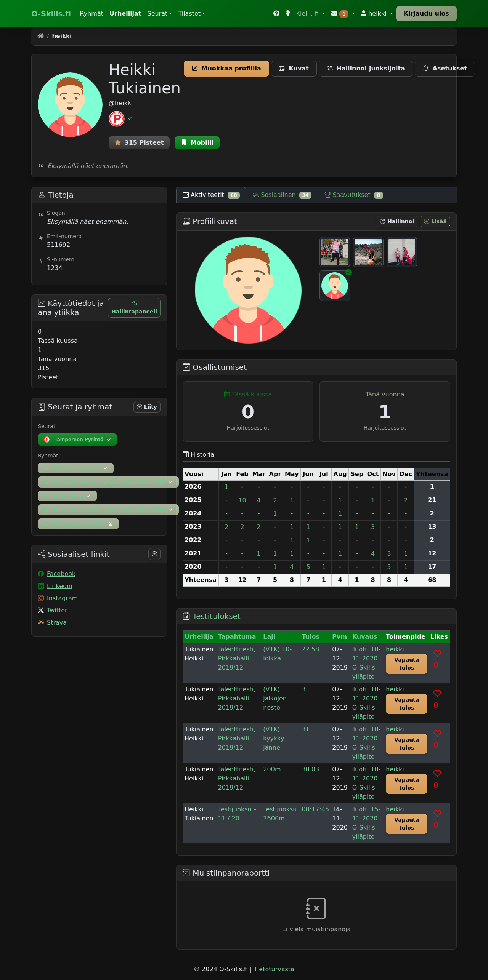Viewport: 488px width, 980px height.
Task: Click the Facebook icon in social links
Action: [x=41, y=574]
